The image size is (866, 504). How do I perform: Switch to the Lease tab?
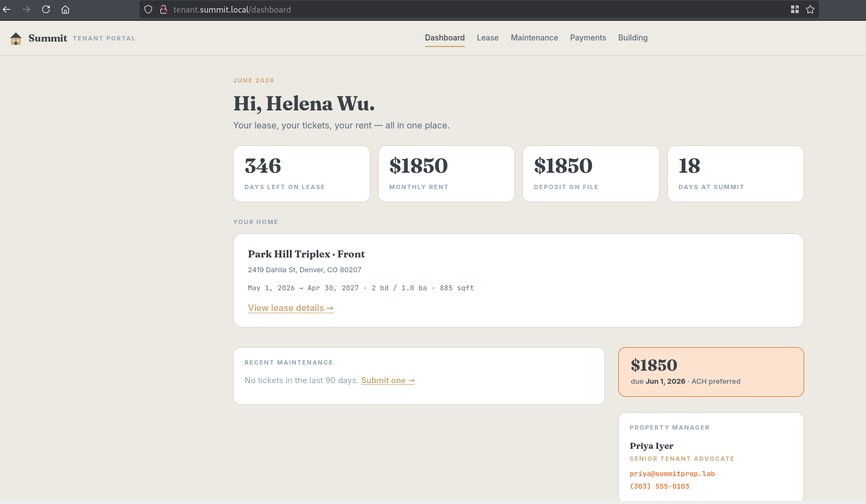(x=487, y=38)
